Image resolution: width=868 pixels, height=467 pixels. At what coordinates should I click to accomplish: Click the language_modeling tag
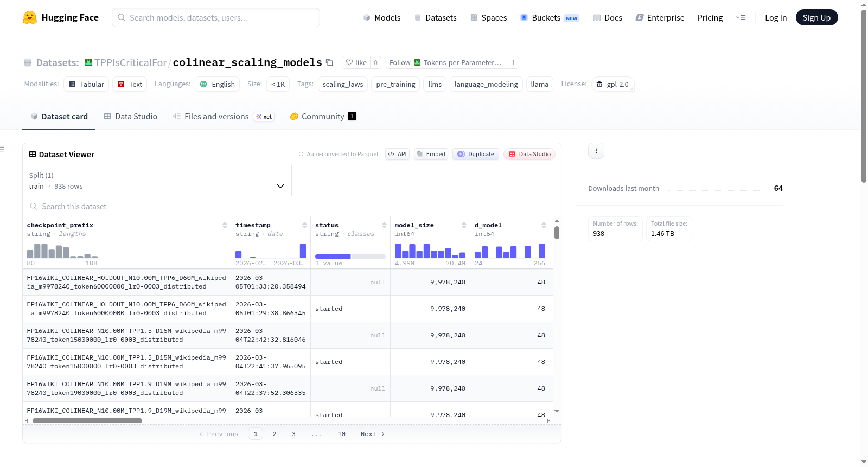pos(486,84)
